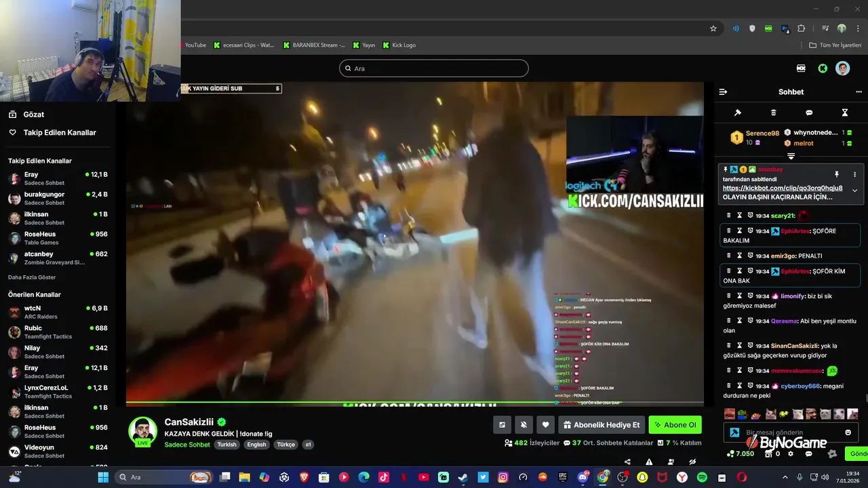Ban limonify using shield icon
Screen dimensions: 868x488
click(751, 296)
